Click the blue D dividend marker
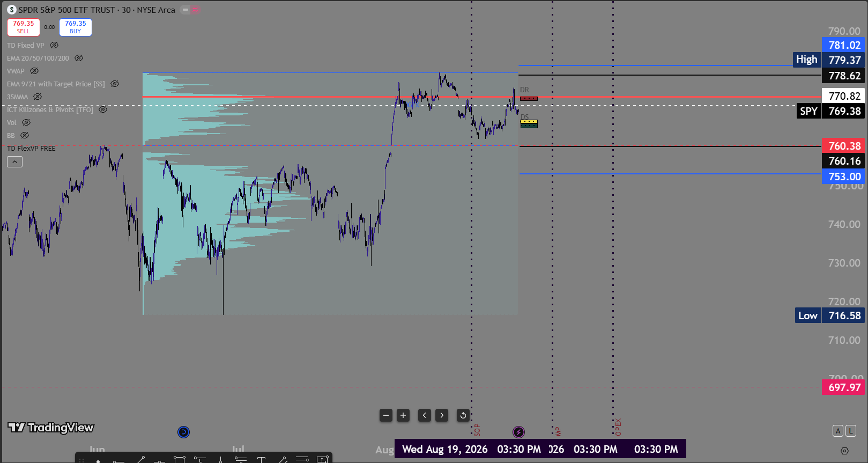The width and height of the screenshot is (868, 463). (183, 432)
